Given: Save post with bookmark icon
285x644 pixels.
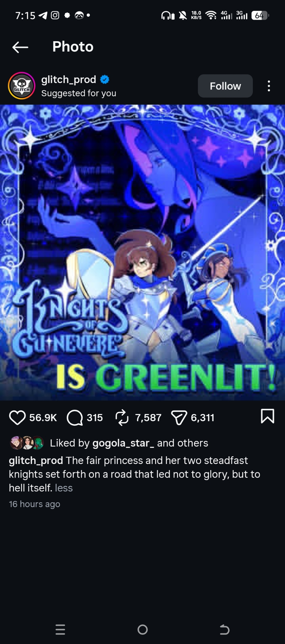Looking at the screenshot, I should coord(267,416).
